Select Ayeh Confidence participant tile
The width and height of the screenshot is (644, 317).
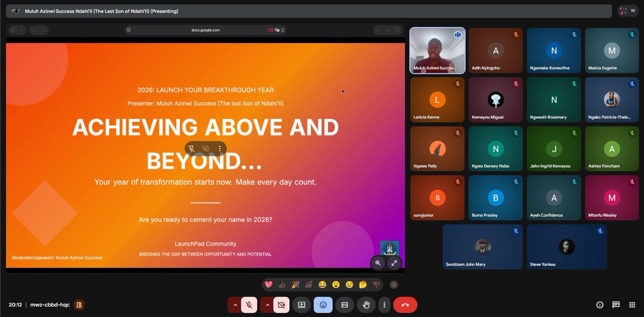[554, 198]
